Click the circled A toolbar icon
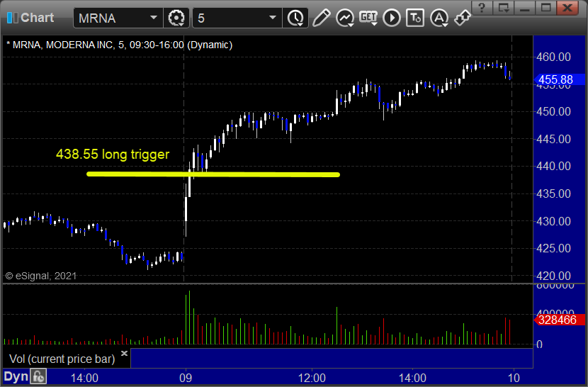 tap(439, 18)
